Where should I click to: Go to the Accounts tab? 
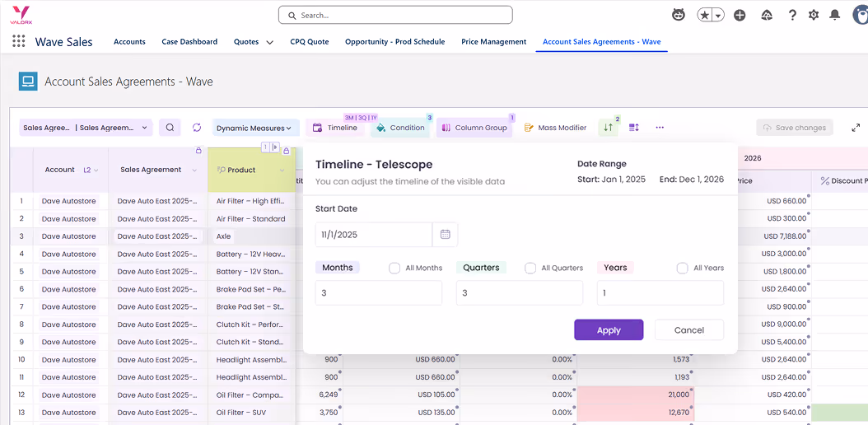129,41
